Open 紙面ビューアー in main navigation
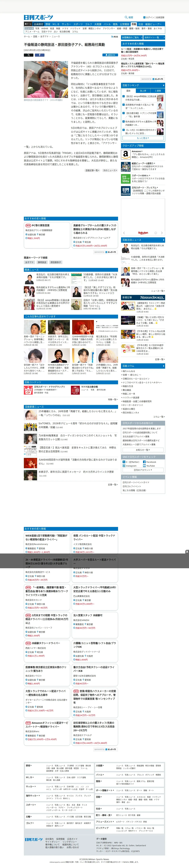 pyautogui.click(x=153, y=24)
